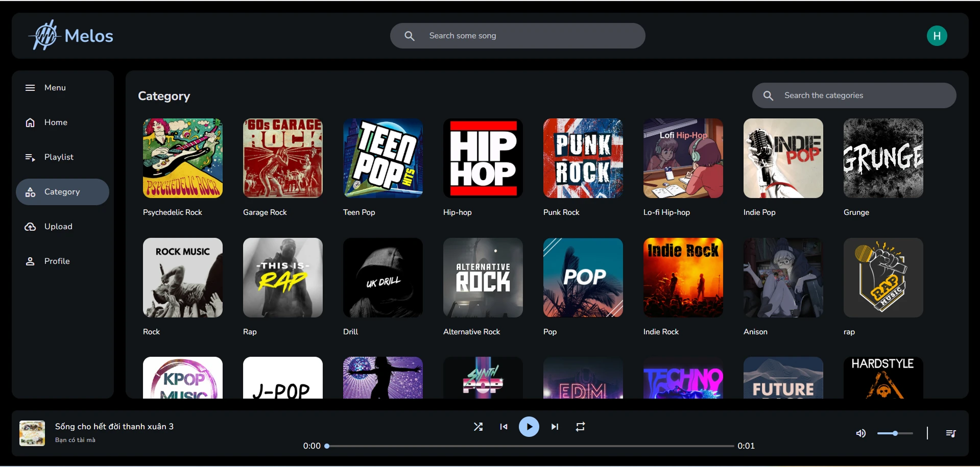Open the KPOP Music cover

pos(183,378)
